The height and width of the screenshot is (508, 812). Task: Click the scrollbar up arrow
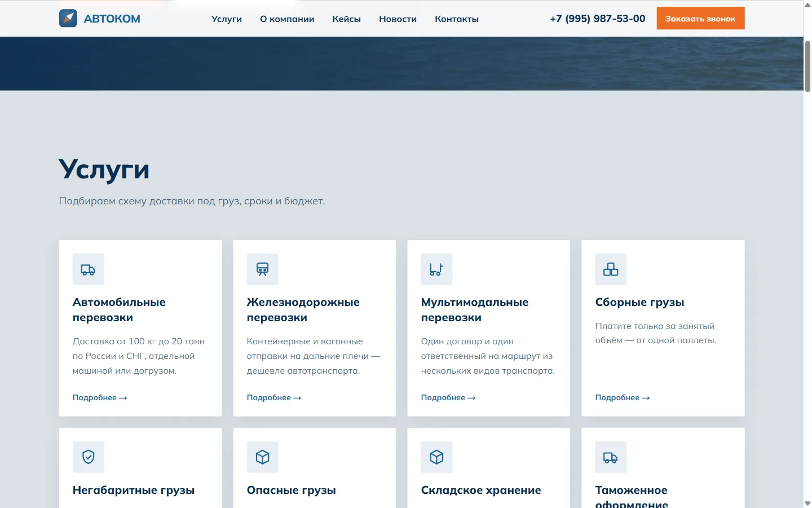pyautogui.click(x=807, y=4)
